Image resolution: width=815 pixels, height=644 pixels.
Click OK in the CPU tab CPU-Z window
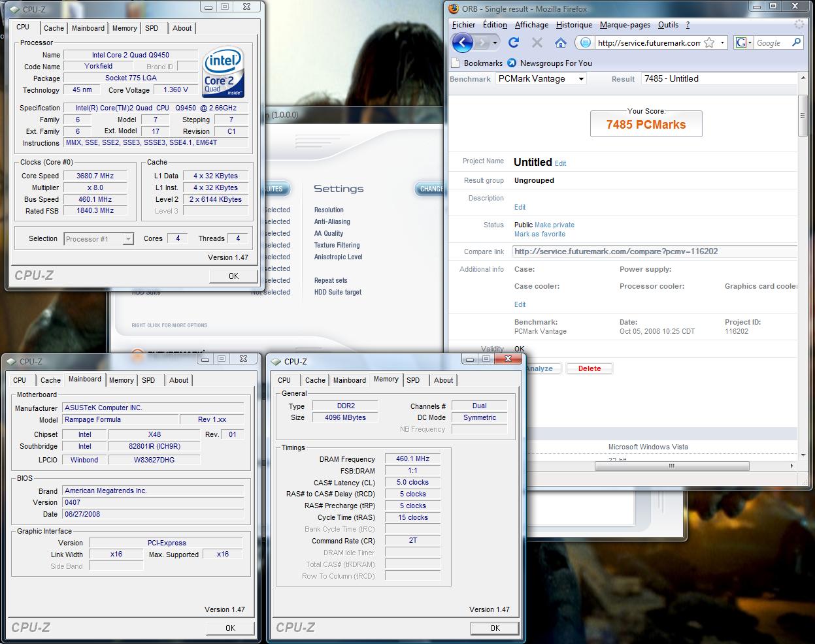233,276
